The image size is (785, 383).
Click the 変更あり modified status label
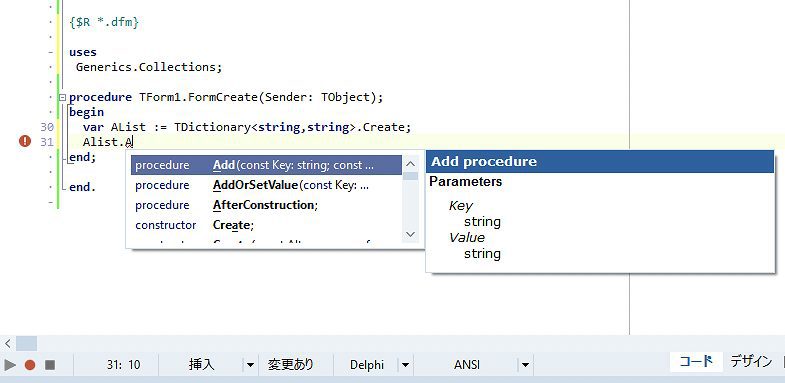click(290, 364)
